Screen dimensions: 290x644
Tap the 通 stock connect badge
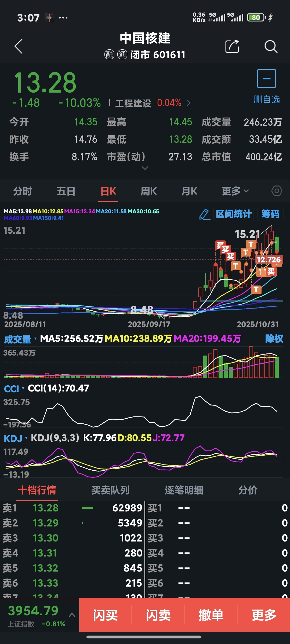click(x=122, y=55)
